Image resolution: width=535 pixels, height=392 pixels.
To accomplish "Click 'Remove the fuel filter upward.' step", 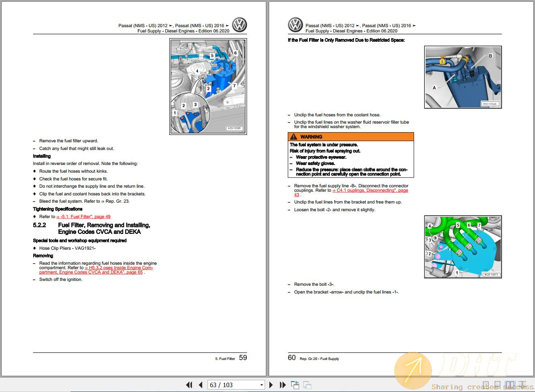I will pos(68,141).
